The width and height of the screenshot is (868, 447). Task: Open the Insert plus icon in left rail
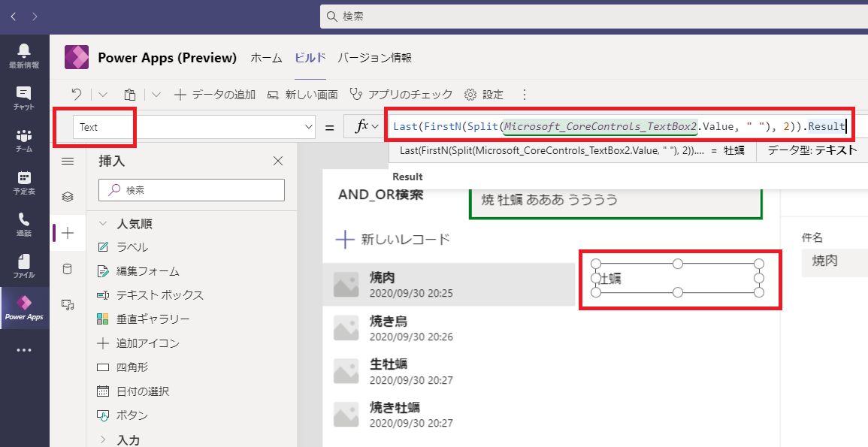68,232
